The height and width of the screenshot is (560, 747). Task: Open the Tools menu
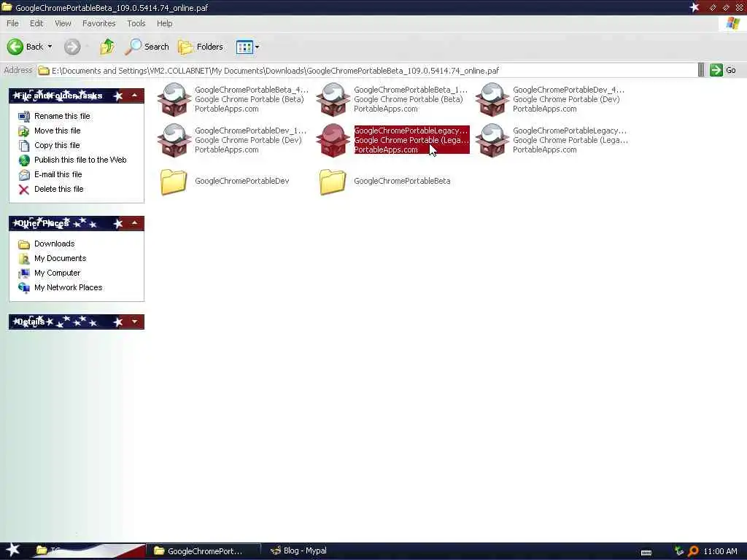(136, 23)
